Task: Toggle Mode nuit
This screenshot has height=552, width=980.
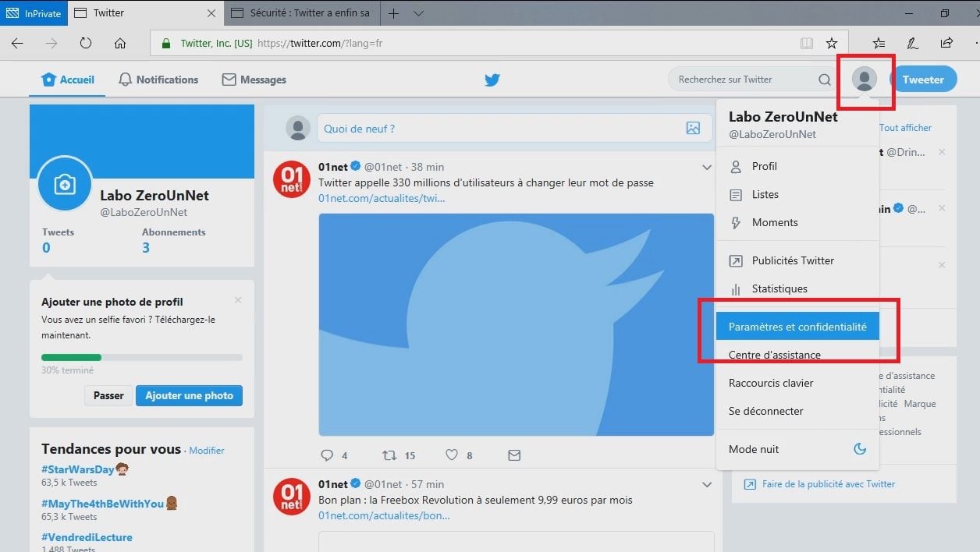Action: [797, 449]
